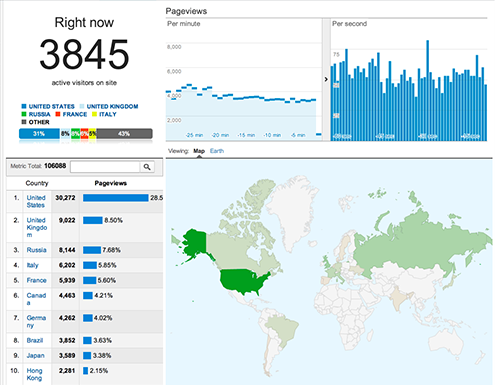The image size is (495, 385).
Task: Click the pageviews value 5,939
Action: 67,280
